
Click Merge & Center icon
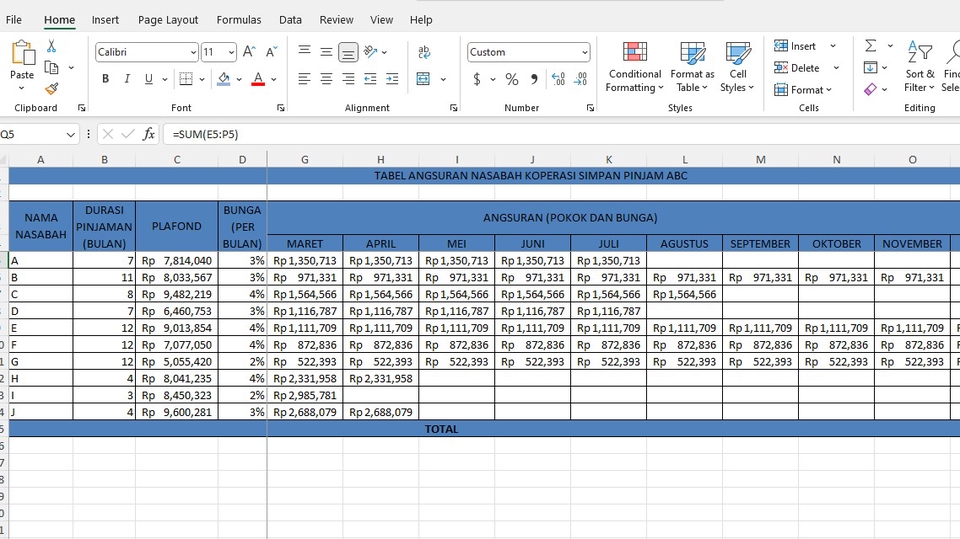tap(423, 79)
